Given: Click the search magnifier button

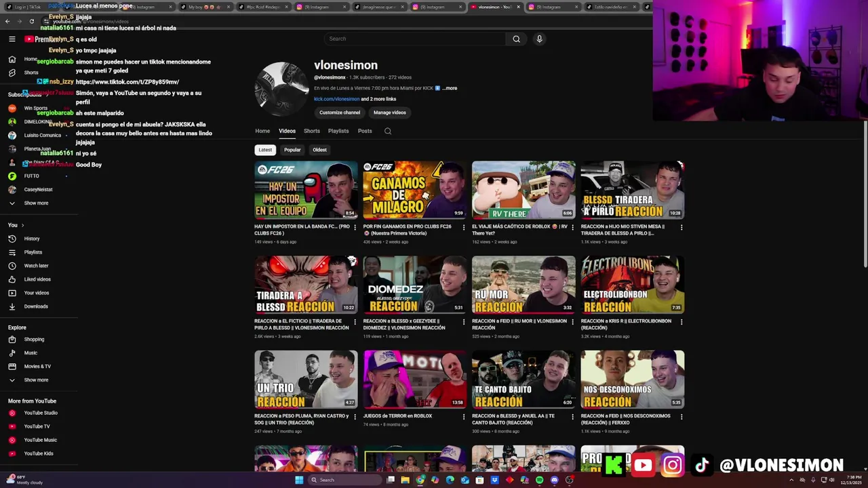Looking at the screenshot, I should [x=516, y=39].
